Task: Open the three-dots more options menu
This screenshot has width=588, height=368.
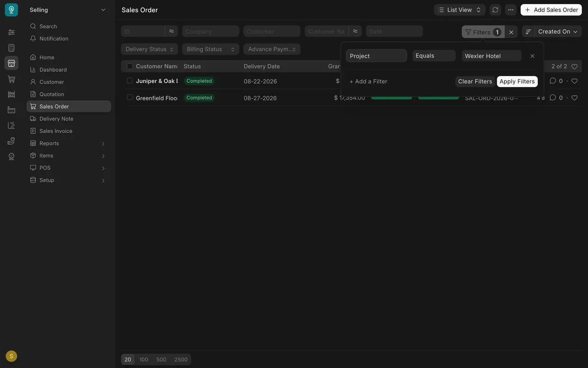Action: (x=511, y=10)
